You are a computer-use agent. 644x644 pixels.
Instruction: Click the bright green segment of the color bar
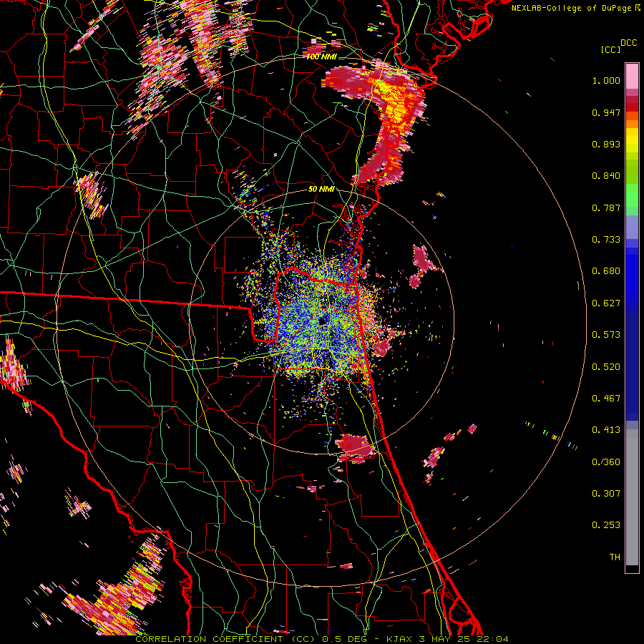(632, 195)
